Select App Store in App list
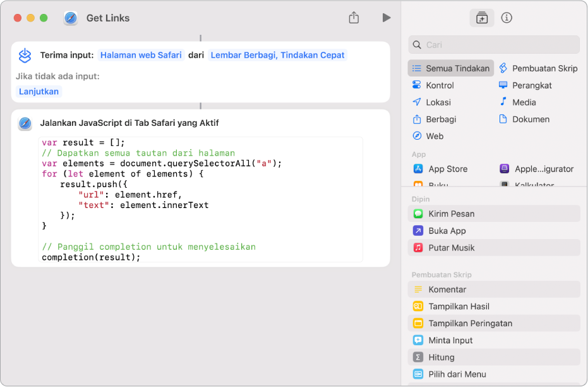Viewport: 588px width, 387px height. click(x=441, y=169)
